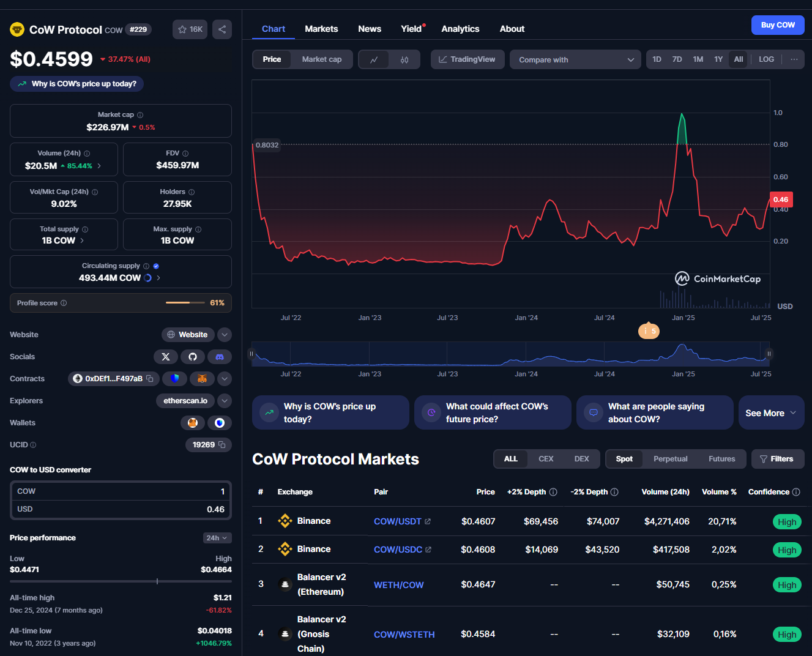This screenshot has width=812, height=656.
Task: Switch chart to Price view
Action: (x=272, y=59)
